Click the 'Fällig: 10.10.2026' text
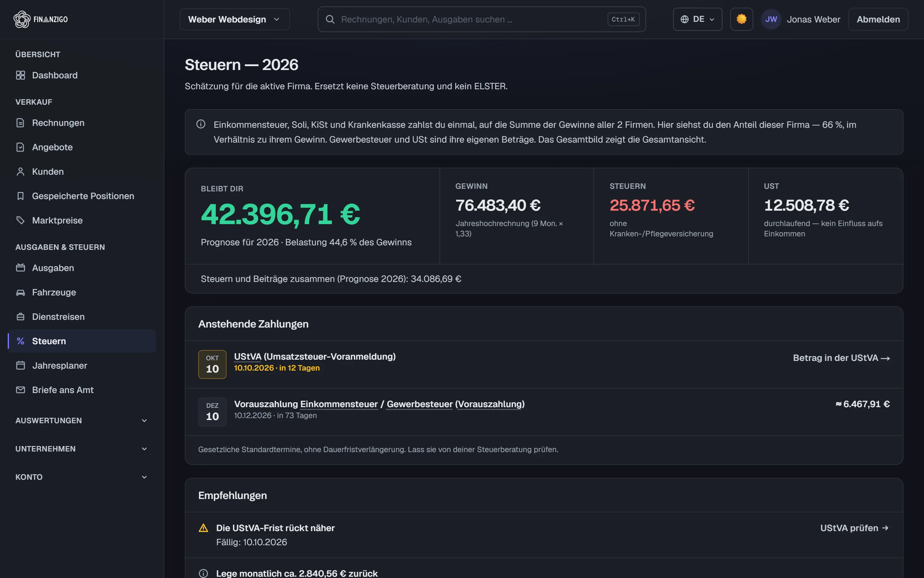 click(252, 542)
